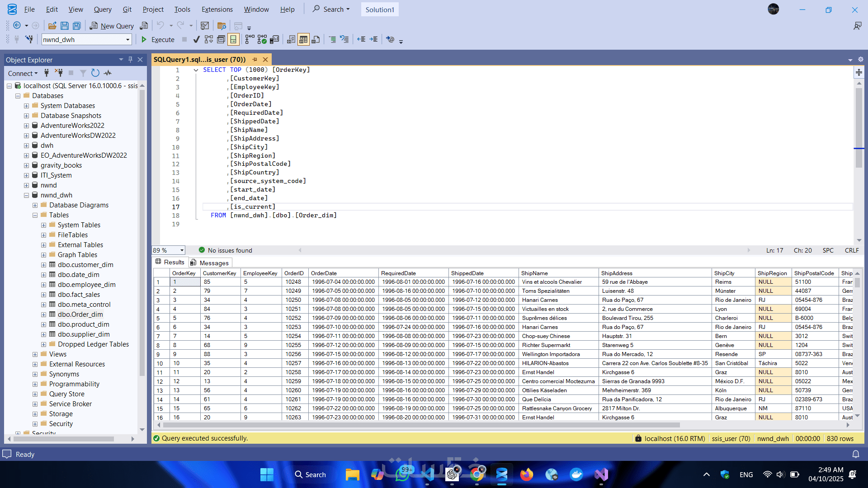
Task: Open file with the folder icon
Action: [52, 26]
